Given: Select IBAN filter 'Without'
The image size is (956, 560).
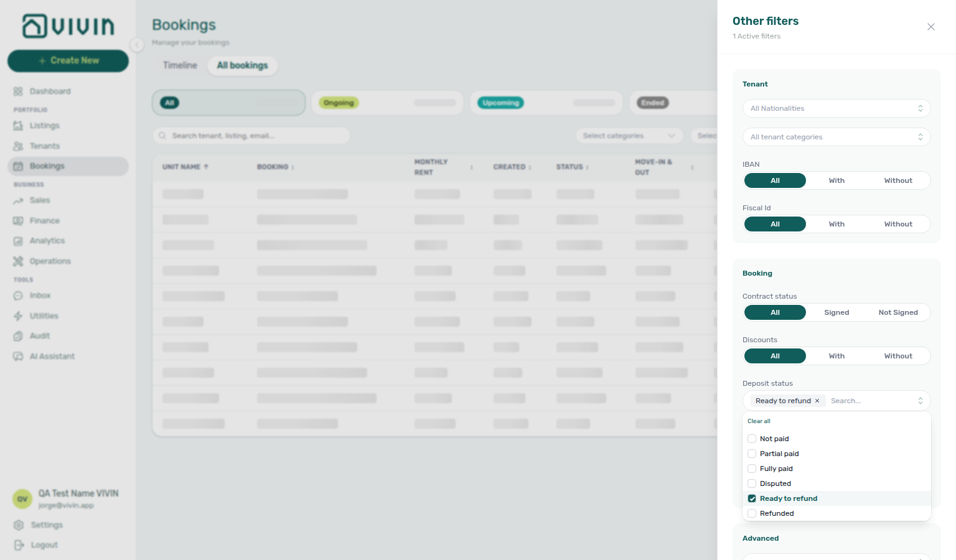Looking at the screenshot, I should (x=898, y=180).
